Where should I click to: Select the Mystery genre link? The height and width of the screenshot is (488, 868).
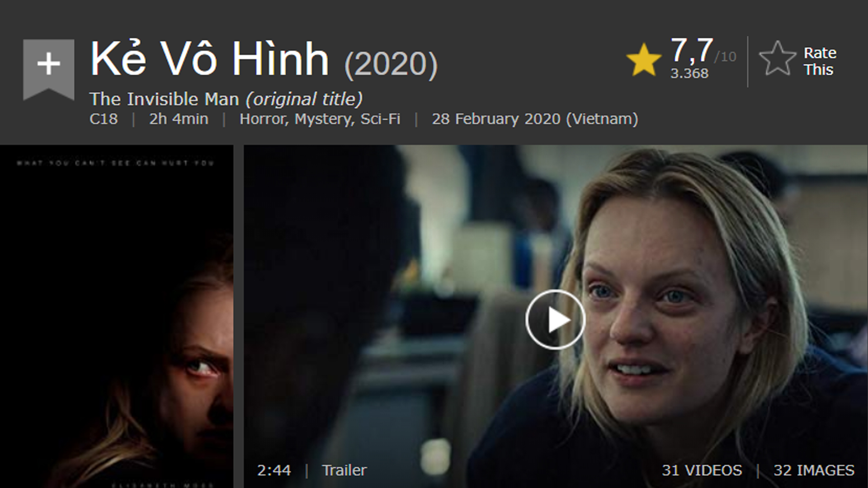click(323, 119)
